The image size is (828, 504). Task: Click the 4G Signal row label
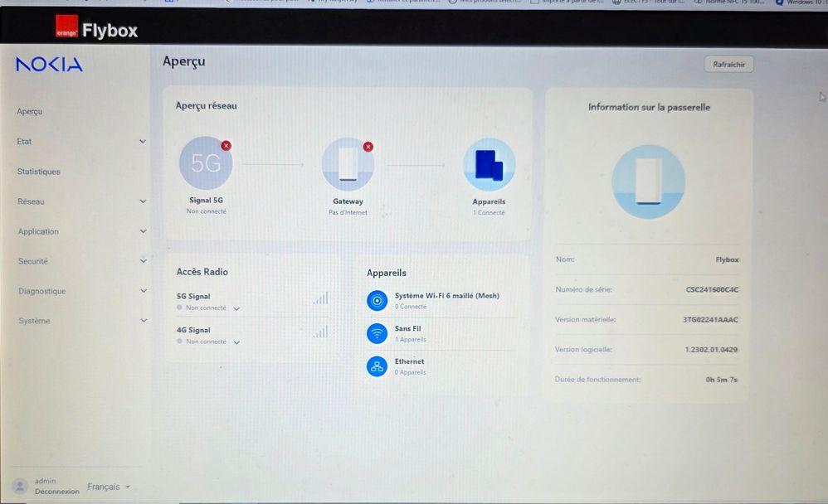pyautogui.click(x=193, y=330)
